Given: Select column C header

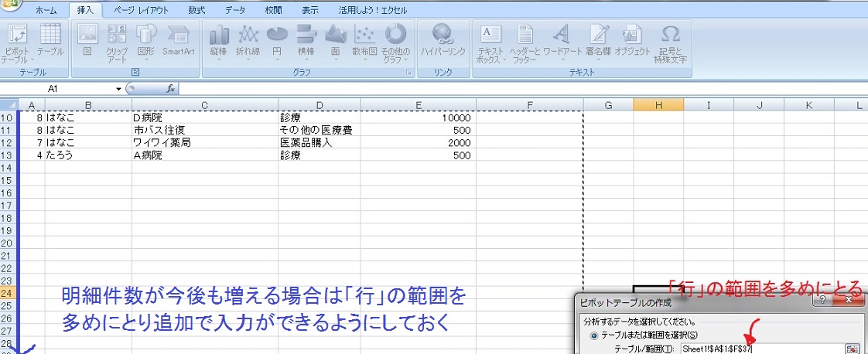Looking at the screenshot, I should (205, 105).
